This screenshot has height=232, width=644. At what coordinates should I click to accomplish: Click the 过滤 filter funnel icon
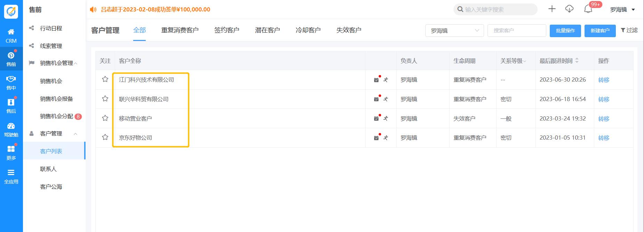pos(623,30)
